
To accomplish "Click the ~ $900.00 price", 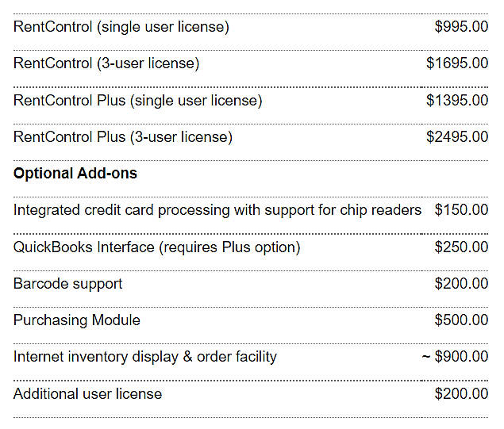I will coord(455,357).
